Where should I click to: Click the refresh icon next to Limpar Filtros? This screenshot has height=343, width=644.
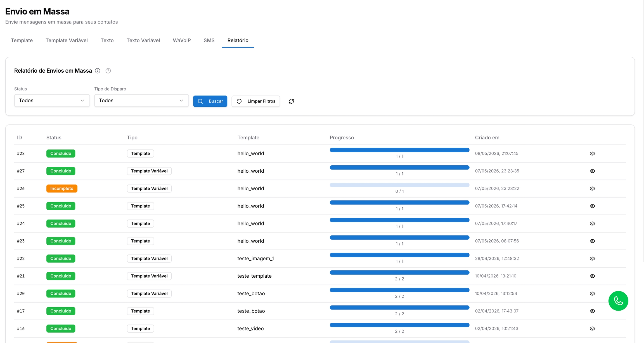point(291,101)
